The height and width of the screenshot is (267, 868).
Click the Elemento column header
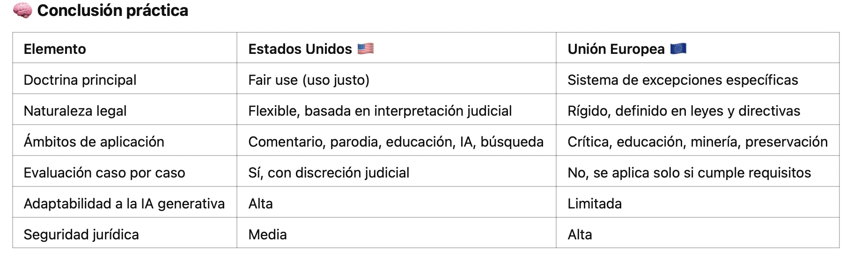click(x=55, y=49)
